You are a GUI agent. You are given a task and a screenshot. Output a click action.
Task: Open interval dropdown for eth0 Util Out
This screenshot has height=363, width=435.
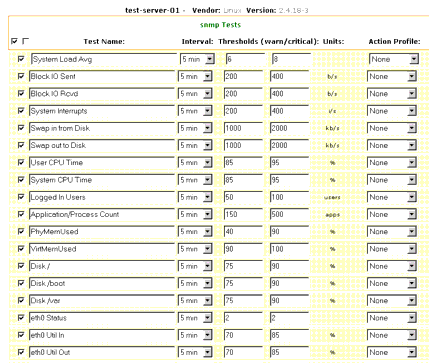point(195,353)
